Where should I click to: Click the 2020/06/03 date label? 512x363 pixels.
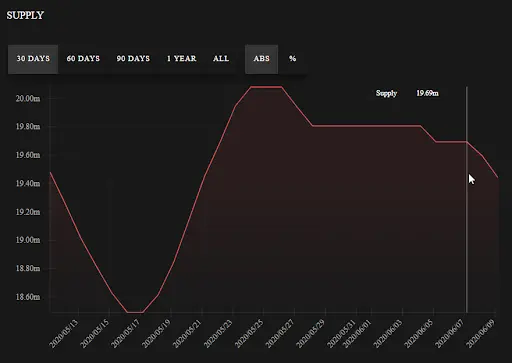tap(388, 333)
